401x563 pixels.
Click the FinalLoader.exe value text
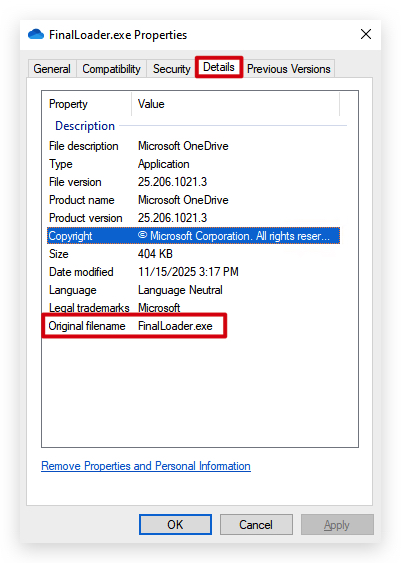point(175,326)
